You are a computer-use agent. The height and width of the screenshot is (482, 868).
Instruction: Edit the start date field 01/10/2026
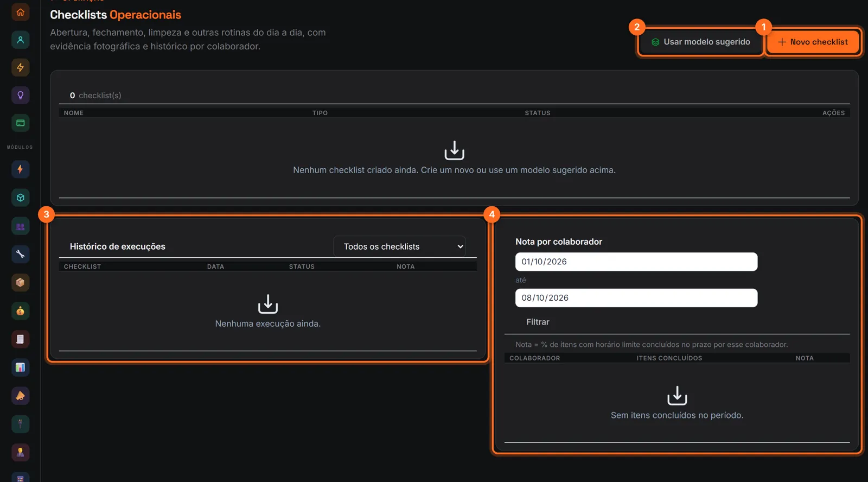pos(636,262)
